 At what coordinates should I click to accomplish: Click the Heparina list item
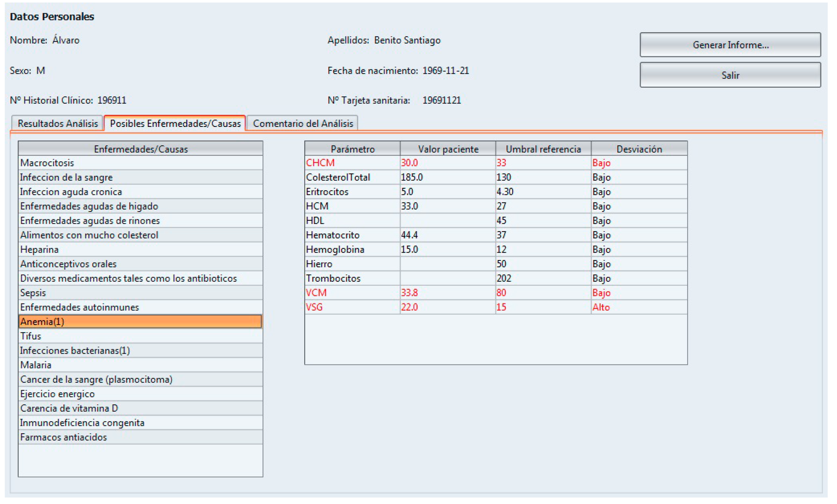[39, 249]
